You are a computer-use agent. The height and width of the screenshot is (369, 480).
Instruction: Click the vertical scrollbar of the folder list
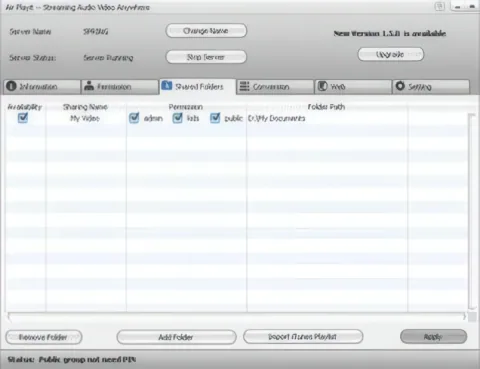coord(472,212)
